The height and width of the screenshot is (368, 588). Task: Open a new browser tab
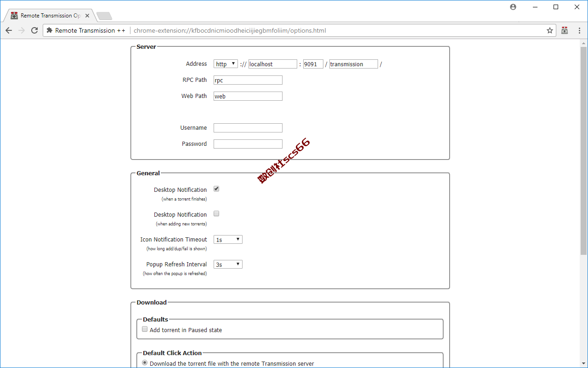coord(104,16)
